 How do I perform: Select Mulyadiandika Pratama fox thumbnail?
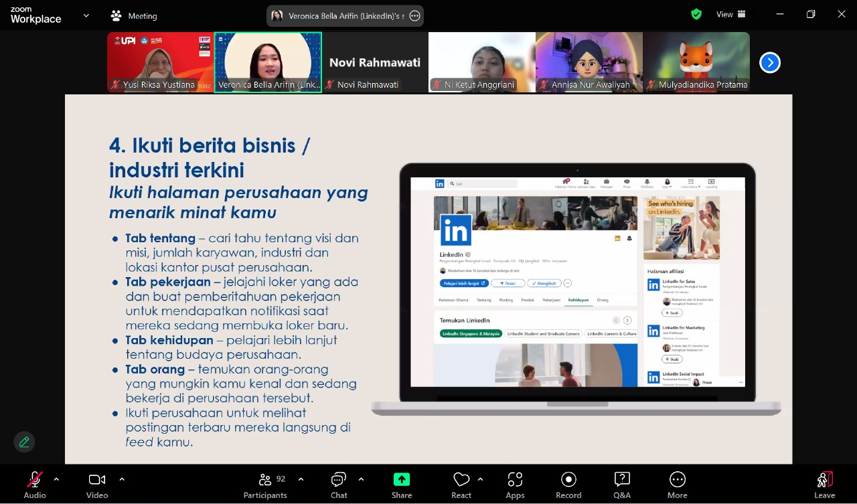tap(696, 62)
